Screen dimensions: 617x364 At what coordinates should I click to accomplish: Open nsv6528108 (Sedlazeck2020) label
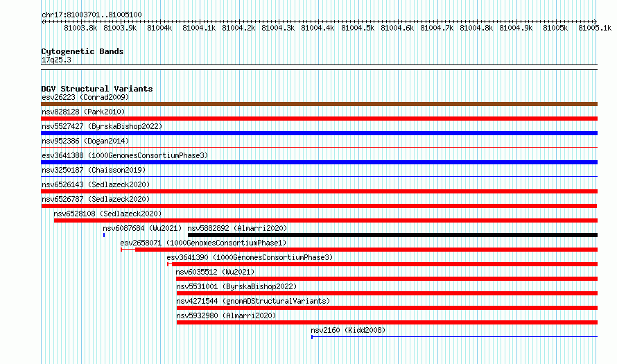108,214
